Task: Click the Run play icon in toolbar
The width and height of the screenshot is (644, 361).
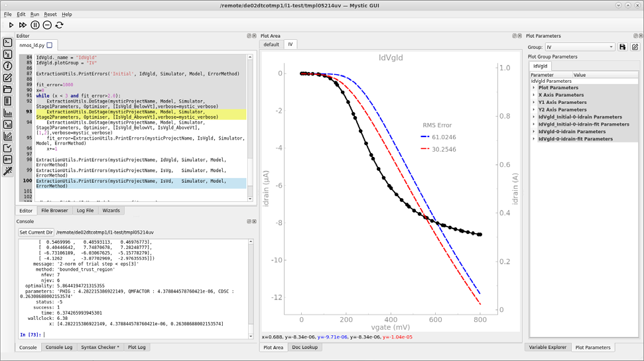Action: click(11, 25)
